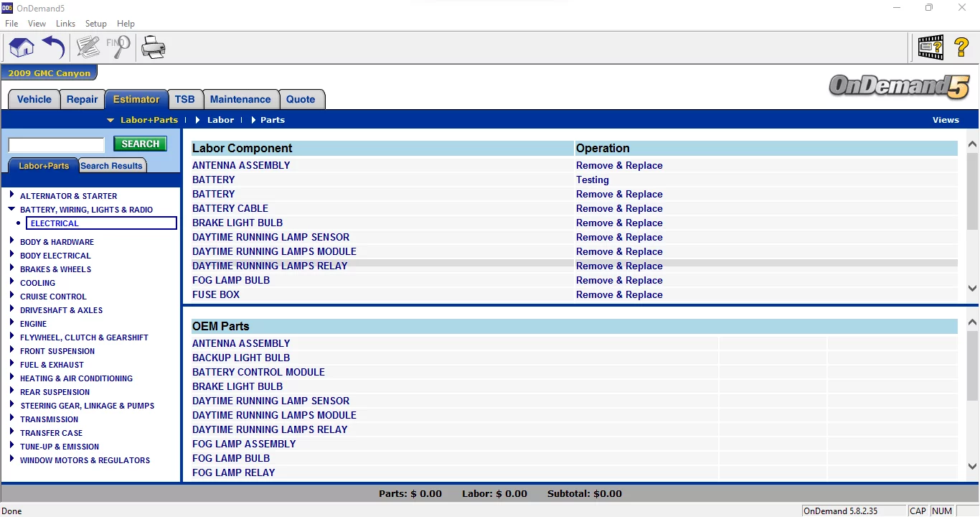
Task: Open the Views link at top right
Action: [945, 120]
